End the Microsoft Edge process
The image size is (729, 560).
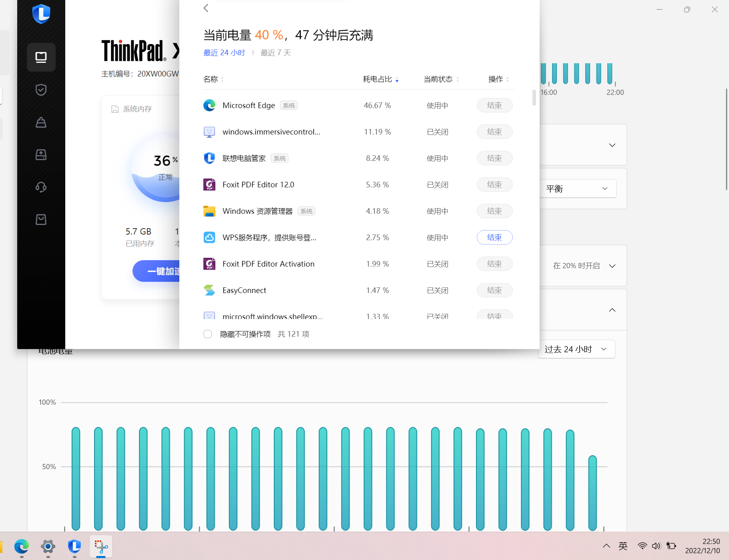coord(494,105)
